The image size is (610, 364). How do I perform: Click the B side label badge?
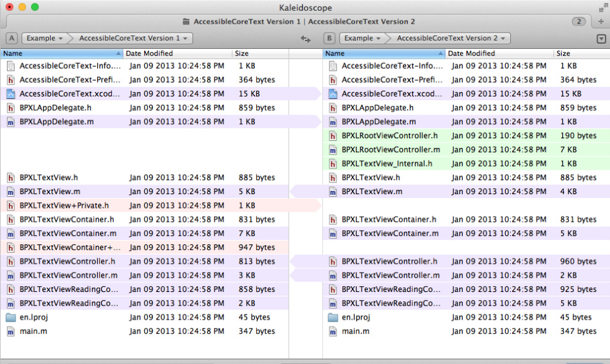(x=329, y=39)
